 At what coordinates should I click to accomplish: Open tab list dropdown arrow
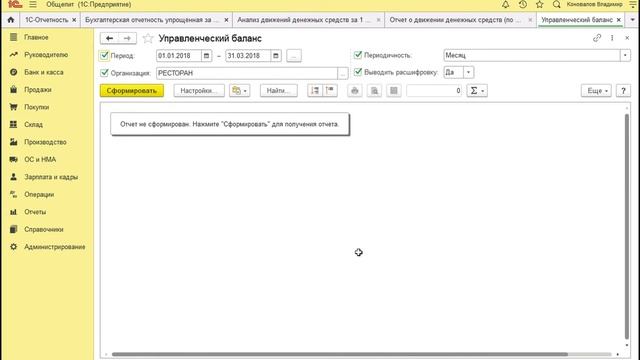632,20
